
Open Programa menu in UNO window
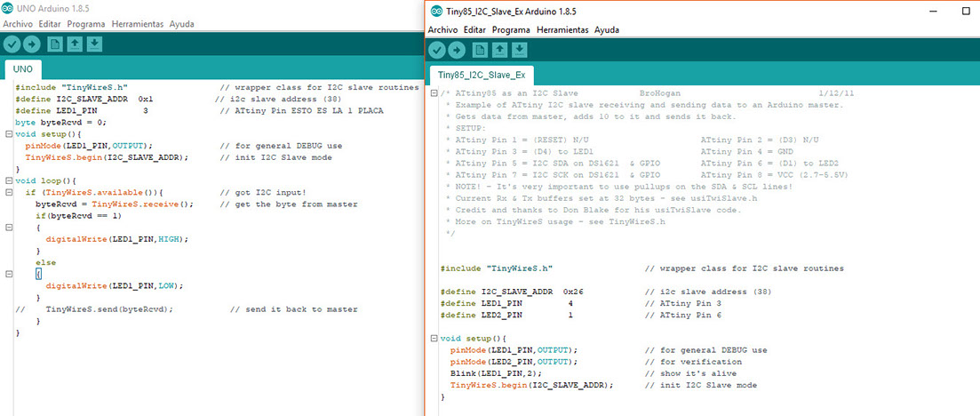coord(86,24)
